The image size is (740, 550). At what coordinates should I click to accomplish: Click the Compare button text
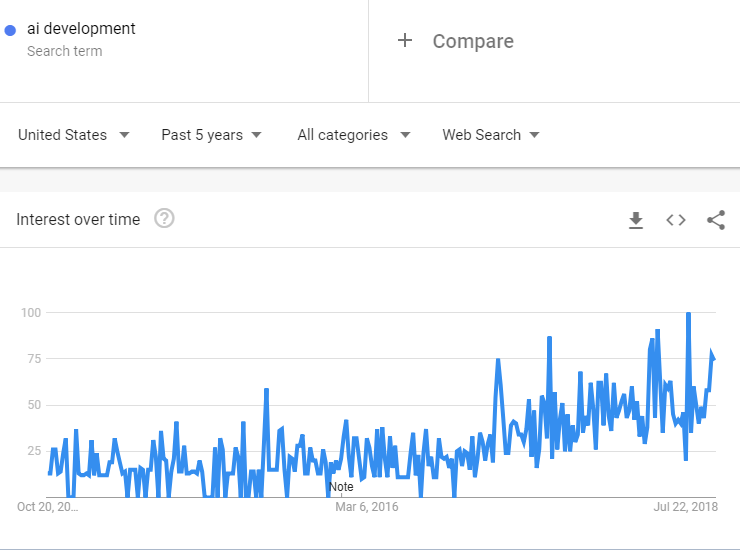click(473, 41)
